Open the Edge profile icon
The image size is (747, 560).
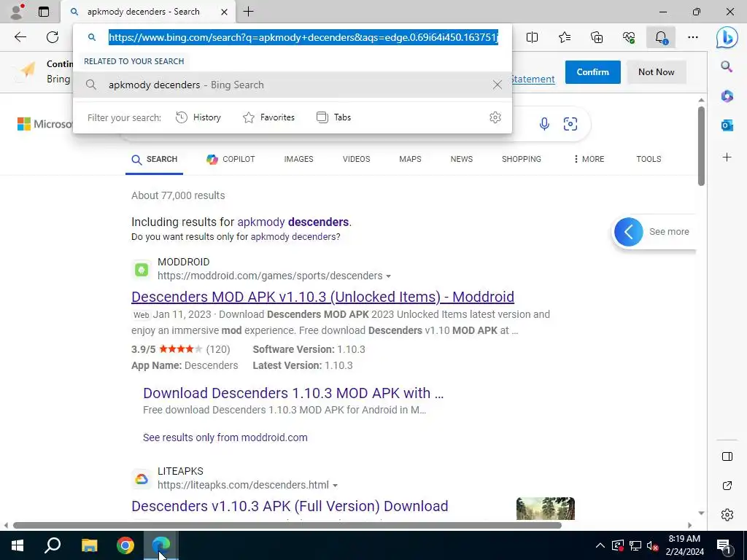[17, 12]
